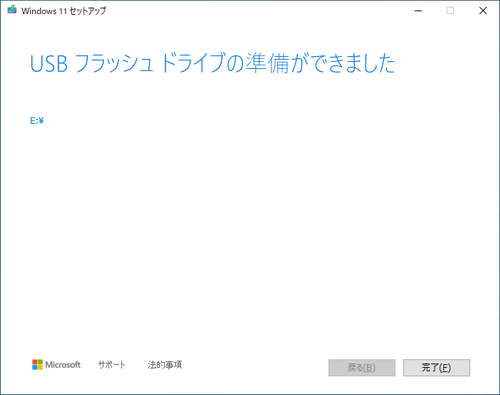500x395 pixels.
Task: Click the Windows 11 setup icon in title bar
Action: point(12,10)
